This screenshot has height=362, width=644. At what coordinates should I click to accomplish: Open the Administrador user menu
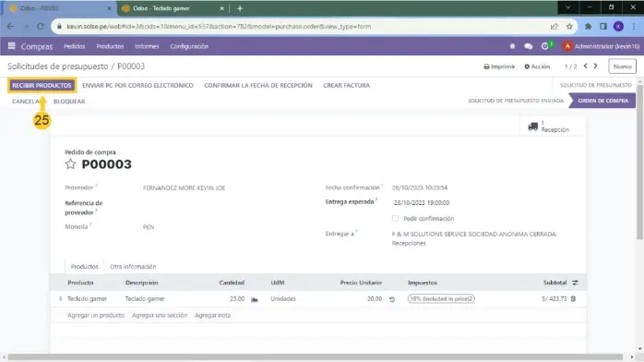pos(601,46)
